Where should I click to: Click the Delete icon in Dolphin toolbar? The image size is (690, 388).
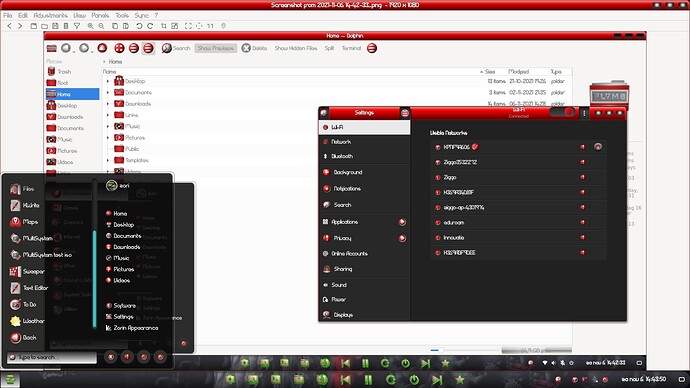(246, 48)
